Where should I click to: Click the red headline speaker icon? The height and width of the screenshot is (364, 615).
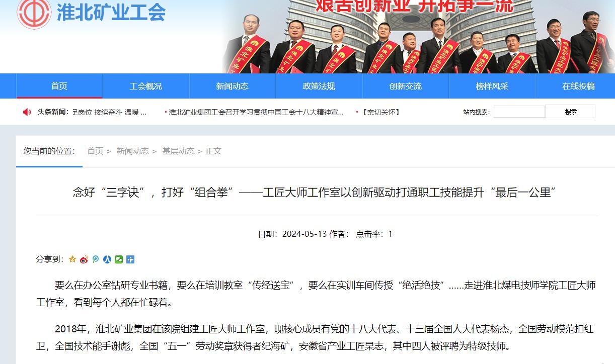(x=27, y=112)
